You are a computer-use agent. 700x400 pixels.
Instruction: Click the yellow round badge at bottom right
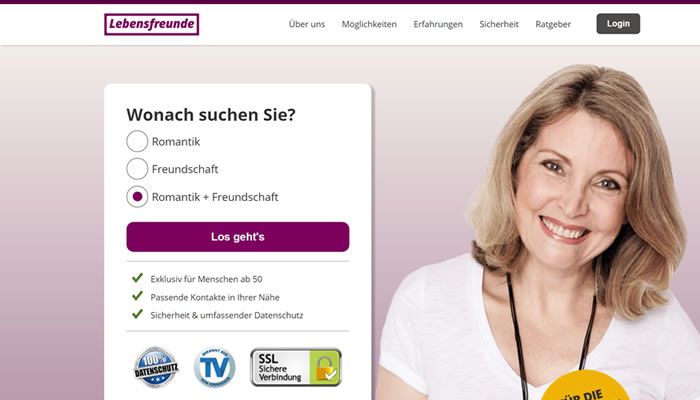(x=585, y=387)
